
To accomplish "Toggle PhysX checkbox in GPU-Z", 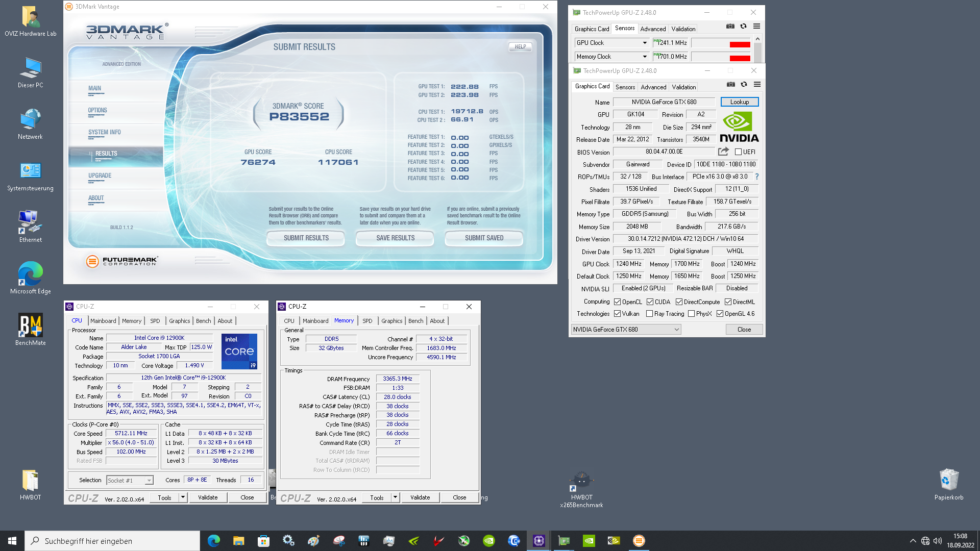I will pos(691,314).
